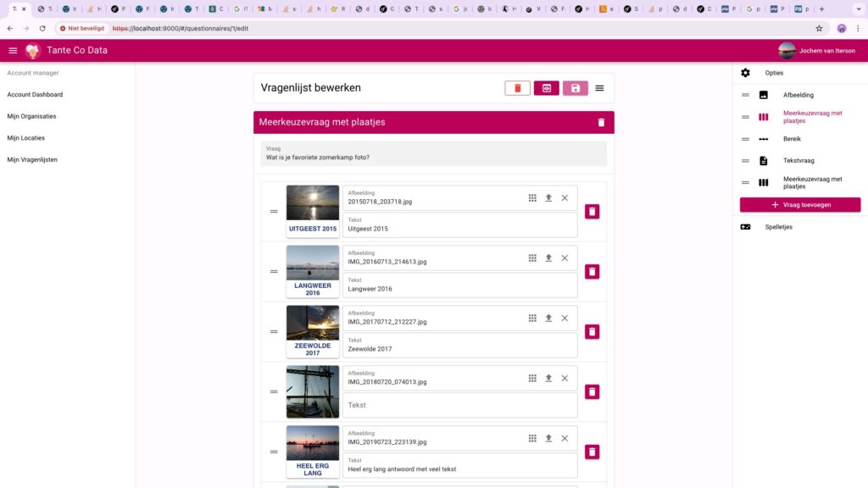Click the preview eye button in header
This screenshot has height=488, width=868.
click(546, 88)
